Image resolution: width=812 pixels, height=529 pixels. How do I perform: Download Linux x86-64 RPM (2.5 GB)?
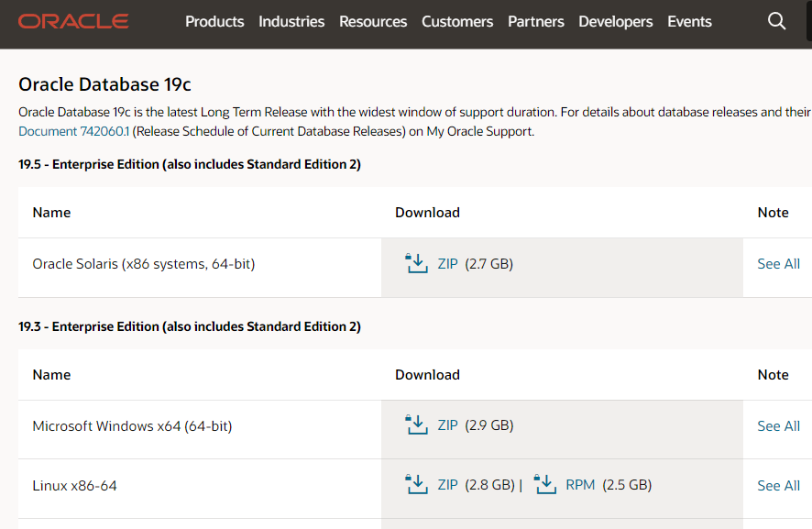tap(580, 485)
